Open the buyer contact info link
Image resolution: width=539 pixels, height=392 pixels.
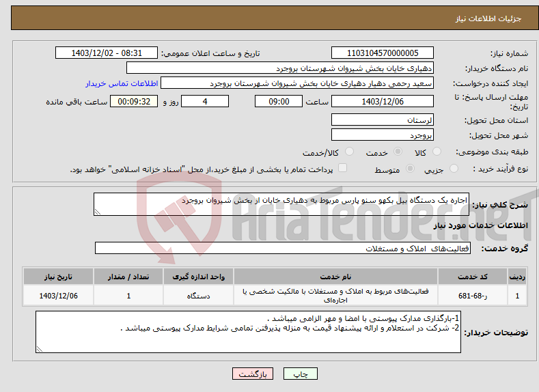(122, 83)
